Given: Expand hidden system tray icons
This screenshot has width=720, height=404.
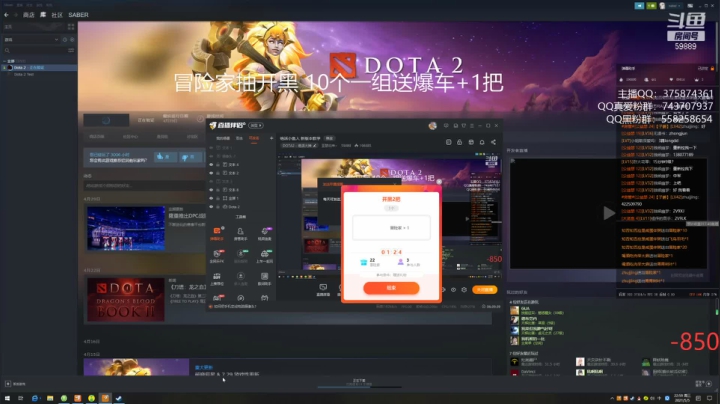Looking at the screenshot, I should [x=612, y=398].
